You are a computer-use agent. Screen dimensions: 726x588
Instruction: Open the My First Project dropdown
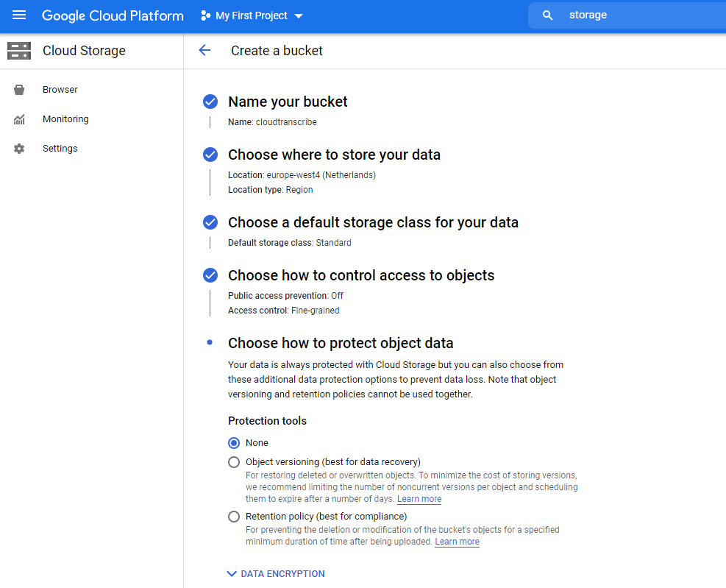click(x=252, y=15)
